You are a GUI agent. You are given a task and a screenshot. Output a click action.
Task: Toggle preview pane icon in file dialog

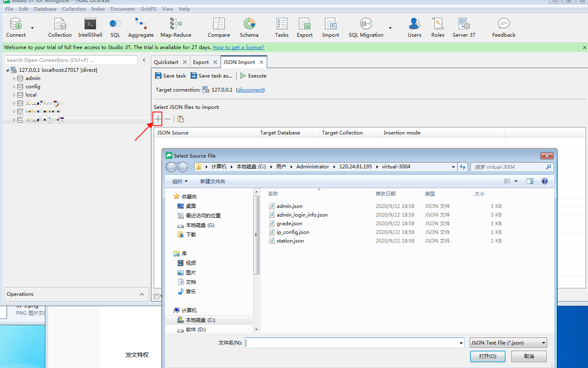[x=530, y=181]
